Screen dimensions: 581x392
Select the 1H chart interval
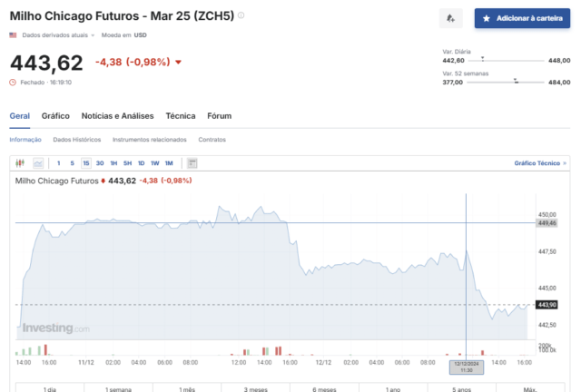113,163
